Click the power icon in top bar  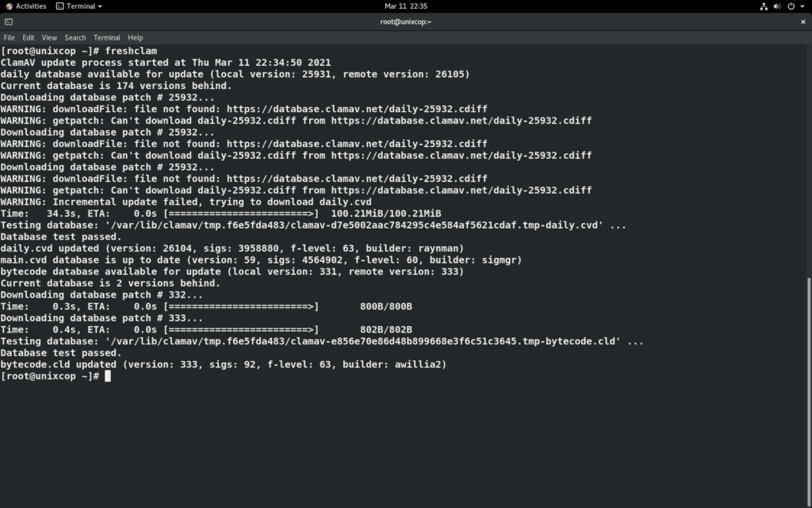click(791, 6)
